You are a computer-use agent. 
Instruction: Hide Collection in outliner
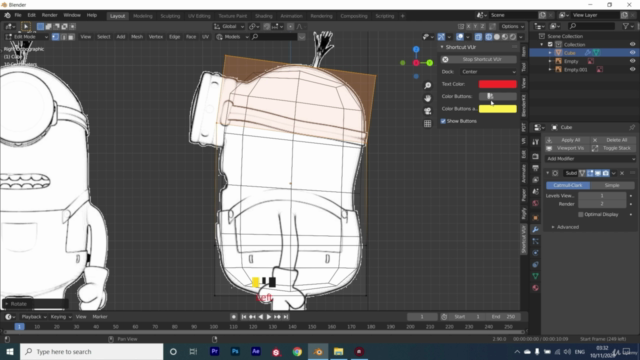[x=632, y=44]
